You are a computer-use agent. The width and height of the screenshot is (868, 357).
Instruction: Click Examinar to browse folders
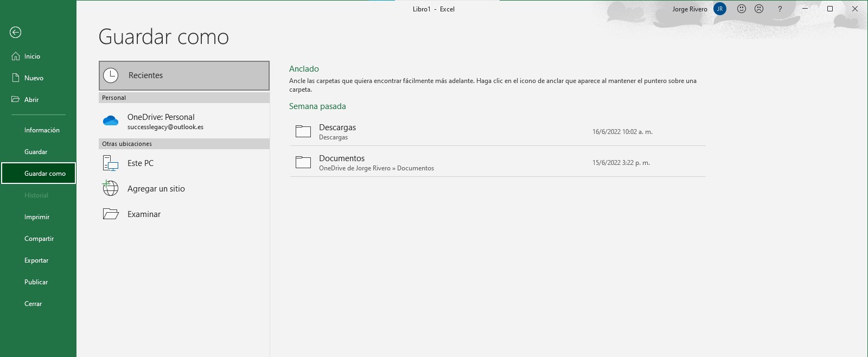coord(184,214)
